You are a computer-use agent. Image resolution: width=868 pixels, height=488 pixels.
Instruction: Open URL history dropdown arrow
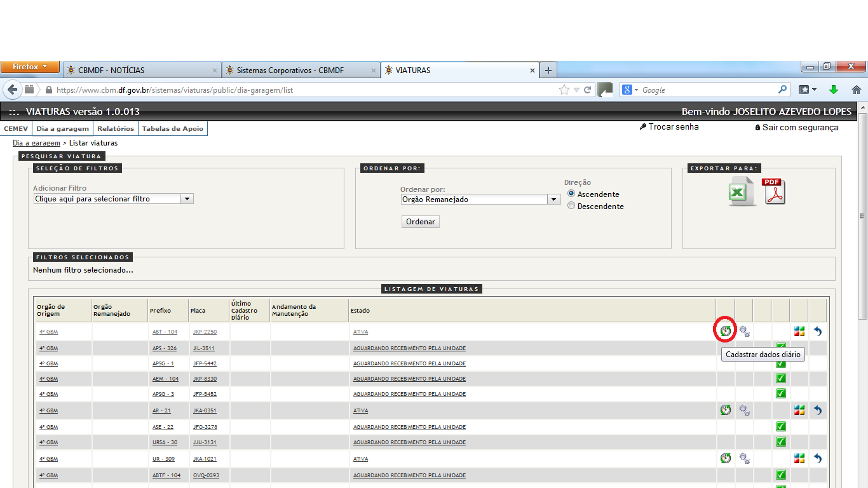click(576, 90)
